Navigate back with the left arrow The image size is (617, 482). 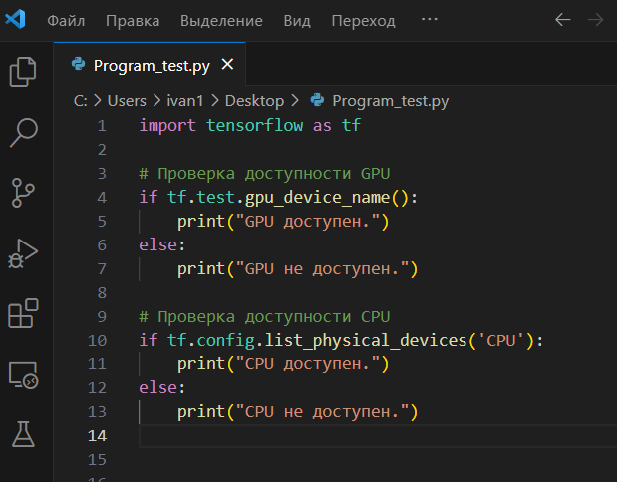click(x=563, y=20)
